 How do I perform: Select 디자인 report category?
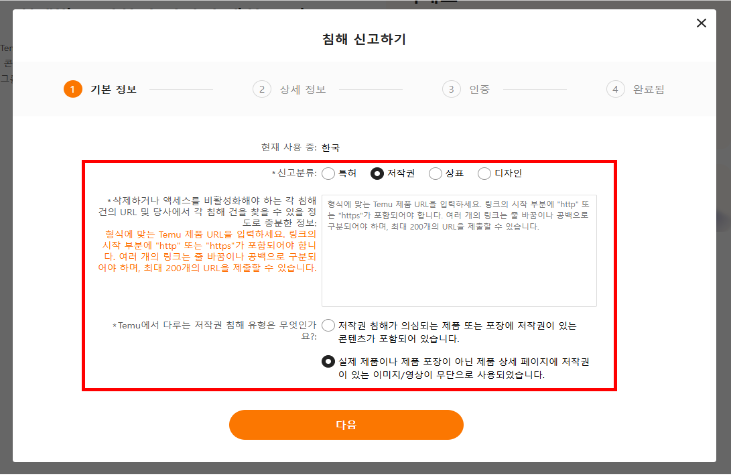pos(485,173)
